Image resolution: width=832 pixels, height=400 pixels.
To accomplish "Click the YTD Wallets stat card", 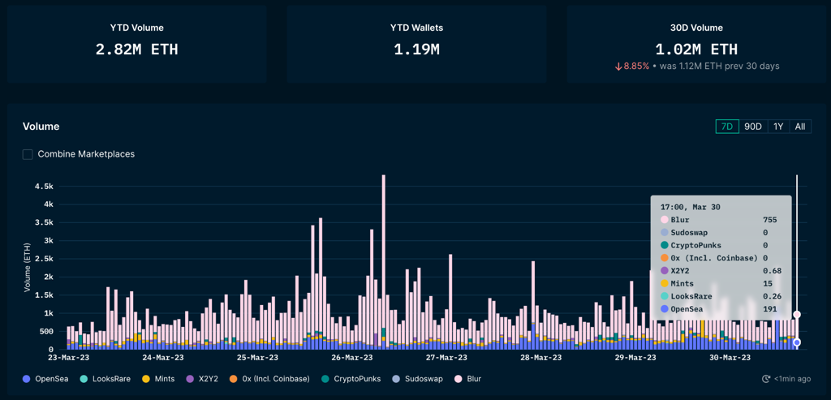I will 416,44.
